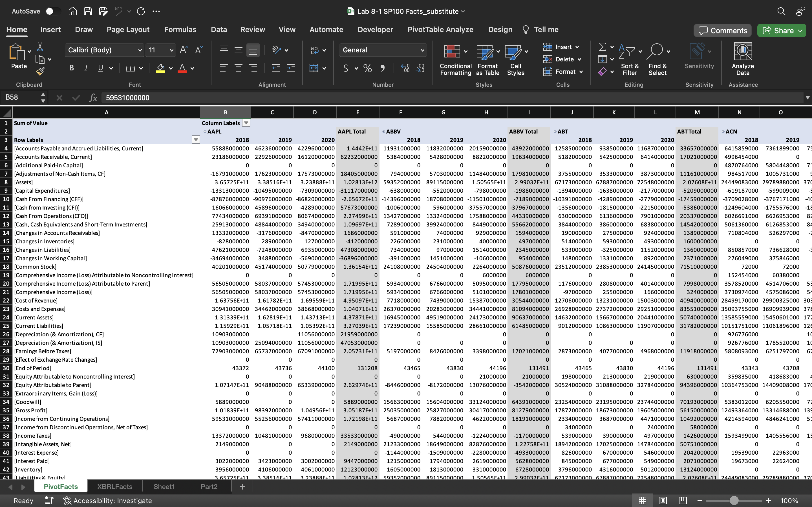Click the Borders icon
Image resolution: width=812 pixels, height=507 pixels.
point(130,68)
